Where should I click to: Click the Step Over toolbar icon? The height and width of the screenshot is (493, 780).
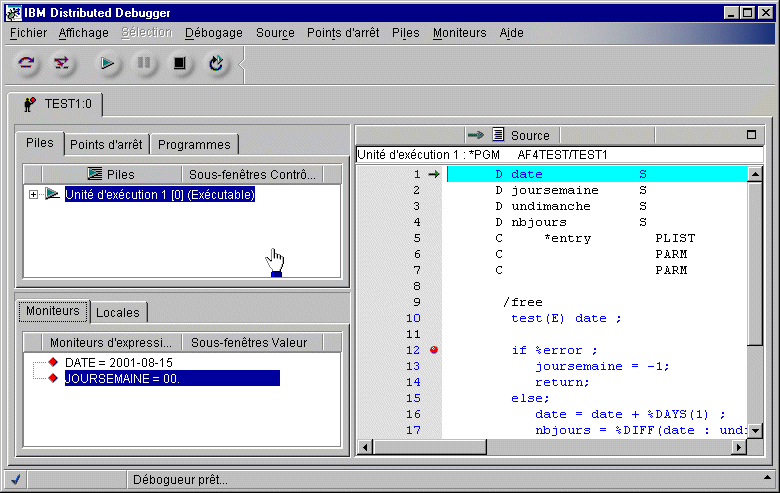pyautogui.click(x=27, y=63)
